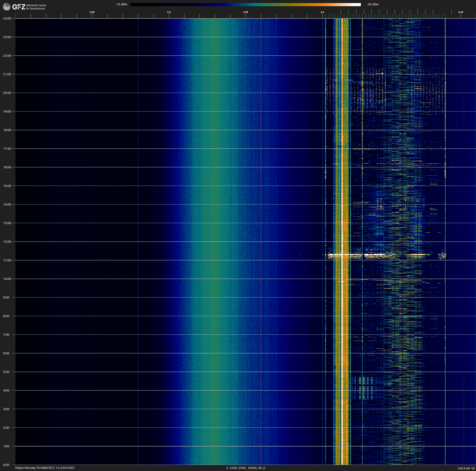This screenshot has width=476, height=471.
Task: Click the 17:00 time axis label
Action: coord(7,149)
